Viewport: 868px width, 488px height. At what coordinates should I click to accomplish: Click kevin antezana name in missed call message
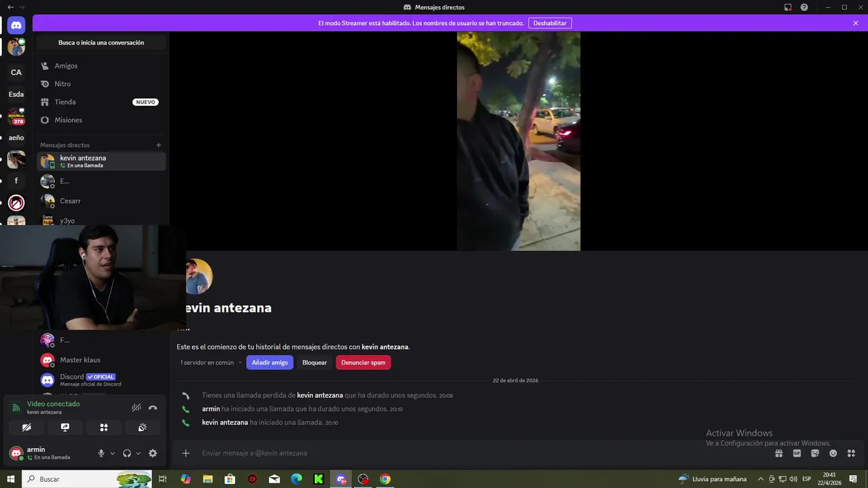click(320, 395)
